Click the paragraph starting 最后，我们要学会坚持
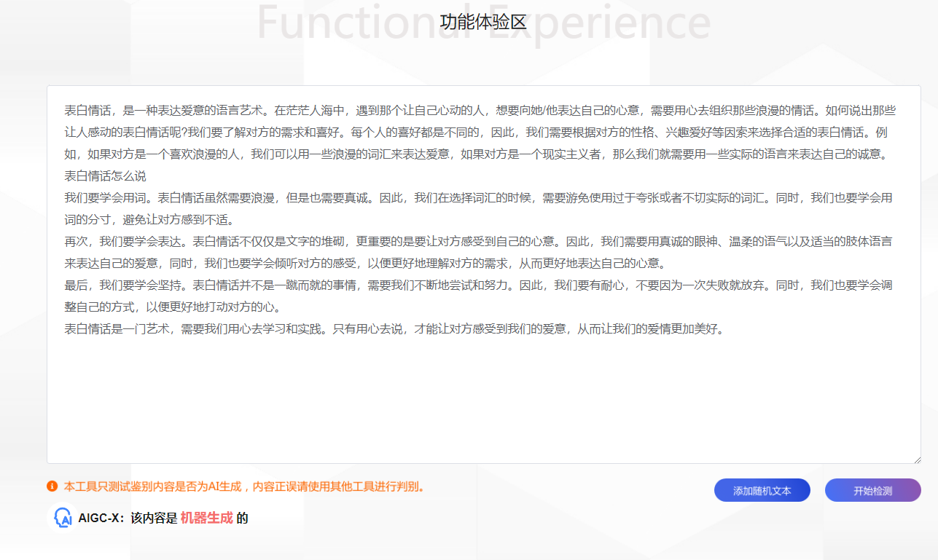 click(478, 296)
